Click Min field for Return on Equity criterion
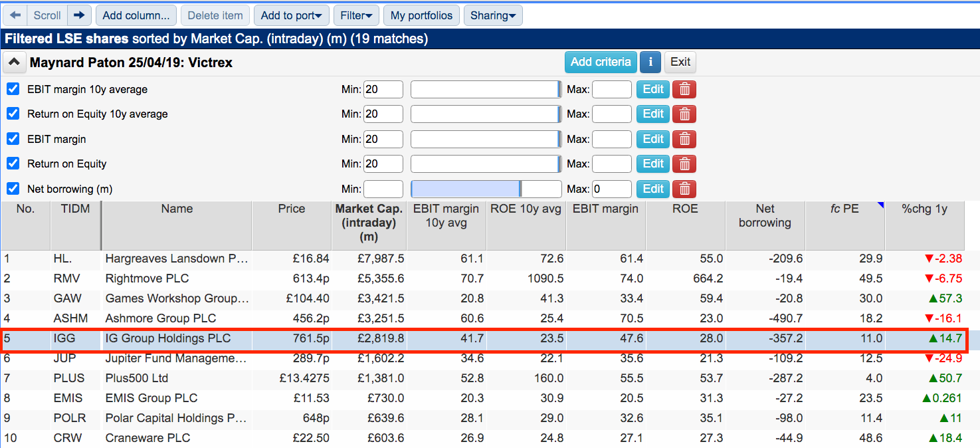Image resolution: width=980 pixels, height=448 pixels. tap(383, 164)
